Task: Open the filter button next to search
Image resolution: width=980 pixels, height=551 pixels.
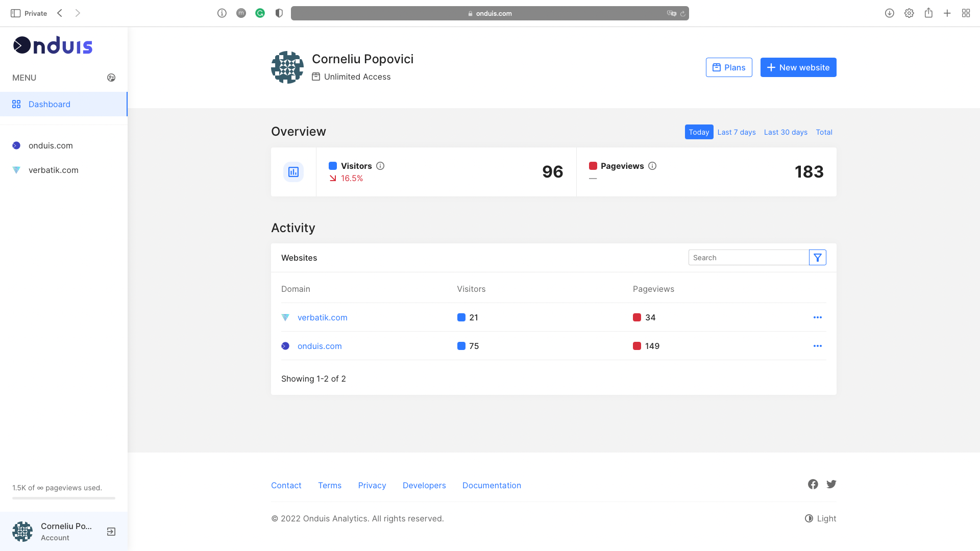Action: (818, 258)
